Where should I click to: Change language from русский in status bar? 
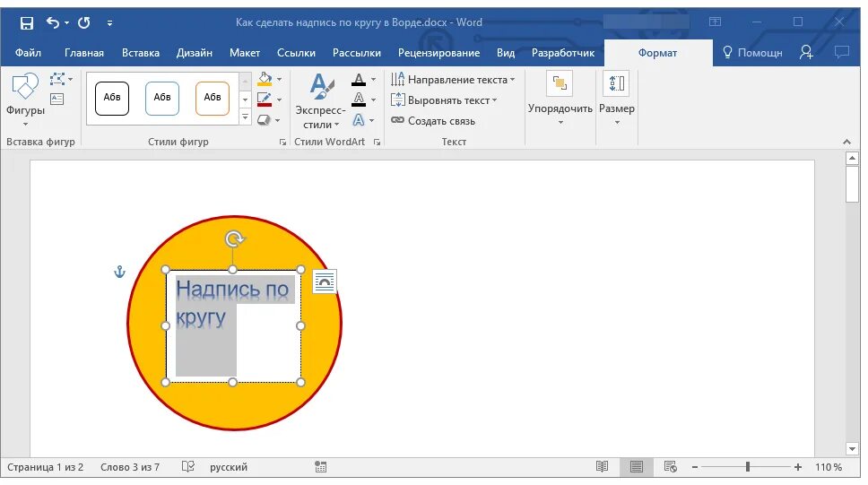click(x=229, y=467)
